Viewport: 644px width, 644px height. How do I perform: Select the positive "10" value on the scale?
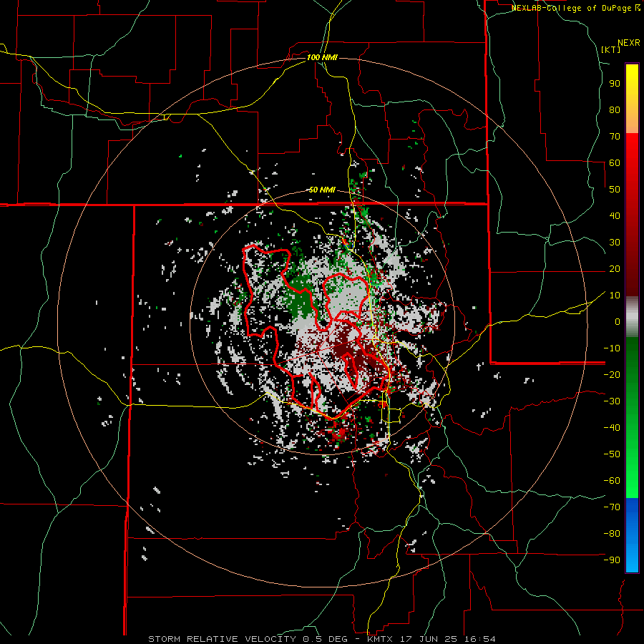(x=615, y=296)
